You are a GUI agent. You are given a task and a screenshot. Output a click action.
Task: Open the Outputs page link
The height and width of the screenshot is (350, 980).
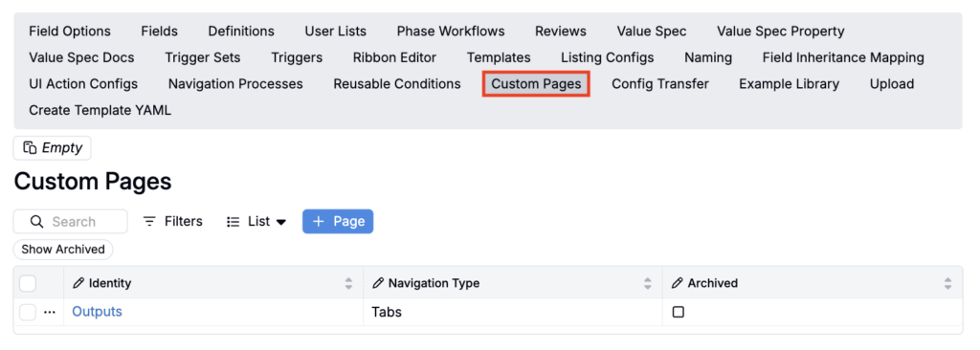pos(97,311)
